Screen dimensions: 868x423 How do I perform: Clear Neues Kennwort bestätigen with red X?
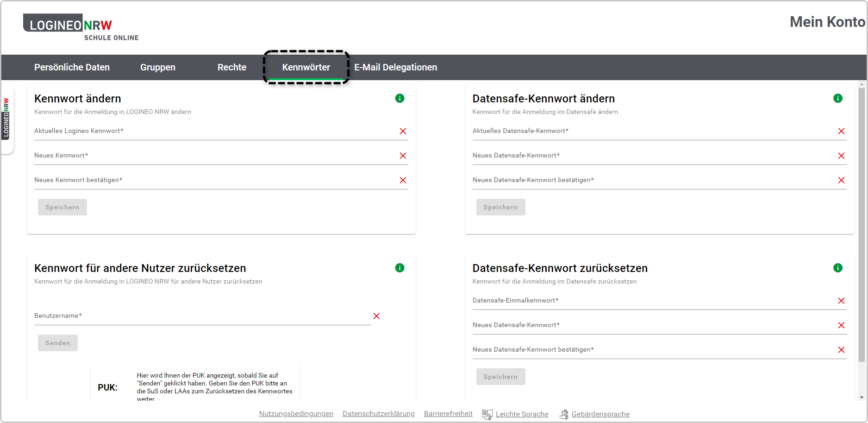403,180
